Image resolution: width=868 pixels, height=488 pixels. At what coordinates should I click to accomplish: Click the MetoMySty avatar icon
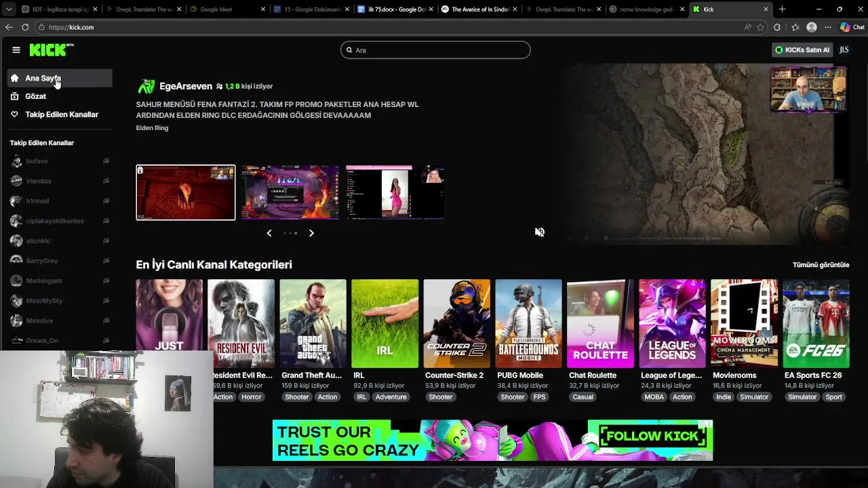click(16, 300)
